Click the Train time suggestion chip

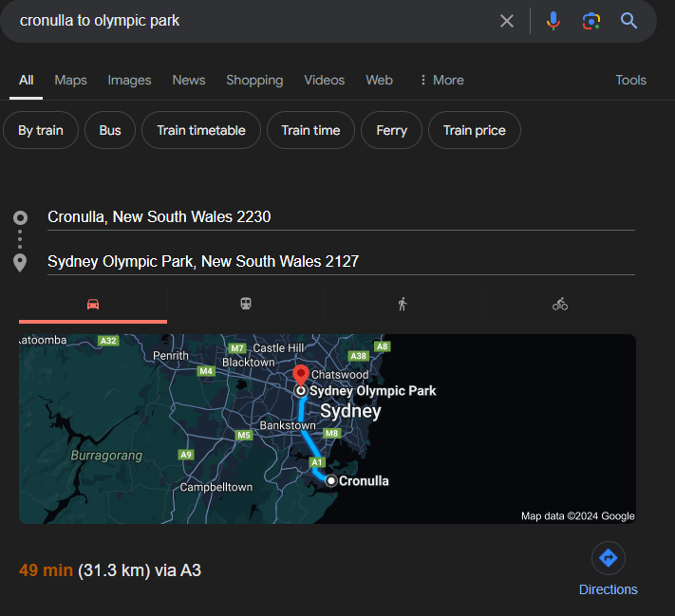pos(310,130)
